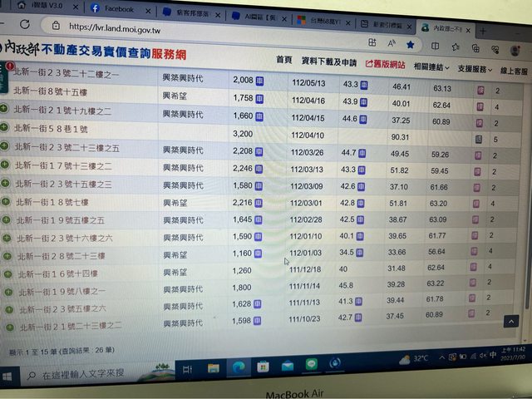Open the 相關連結 dropdown menu

point(431,66)
